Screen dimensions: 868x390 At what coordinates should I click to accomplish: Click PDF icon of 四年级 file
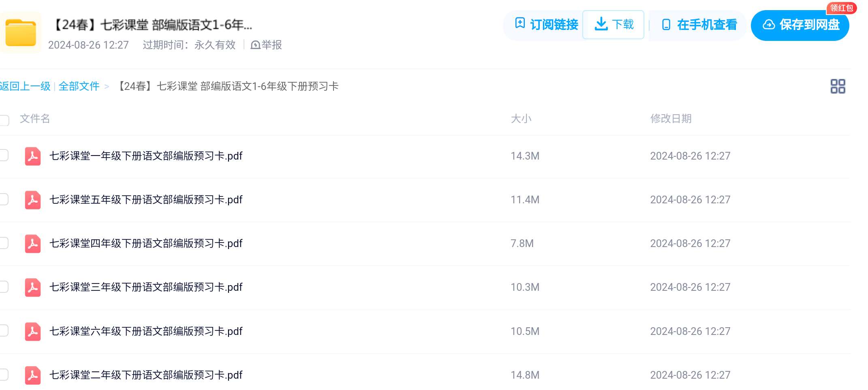[33, 244]
